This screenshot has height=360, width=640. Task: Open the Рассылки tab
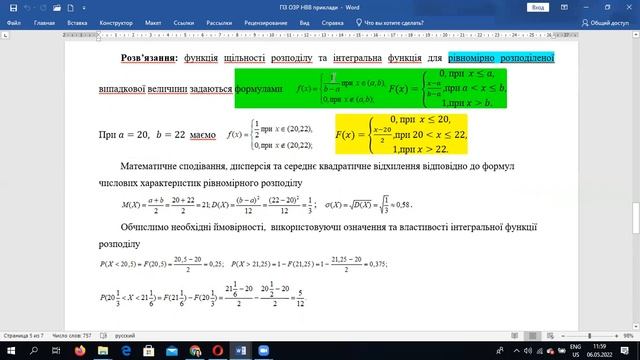(x=219, y=23)
